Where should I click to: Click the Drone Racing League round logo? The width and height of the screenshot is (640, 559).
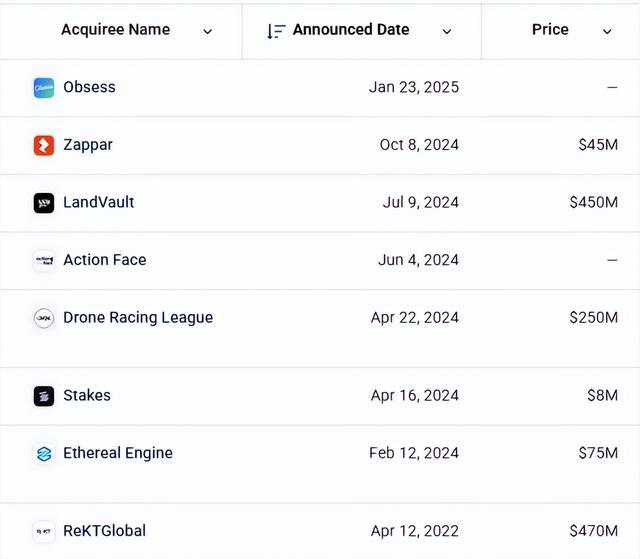[44, 318]
